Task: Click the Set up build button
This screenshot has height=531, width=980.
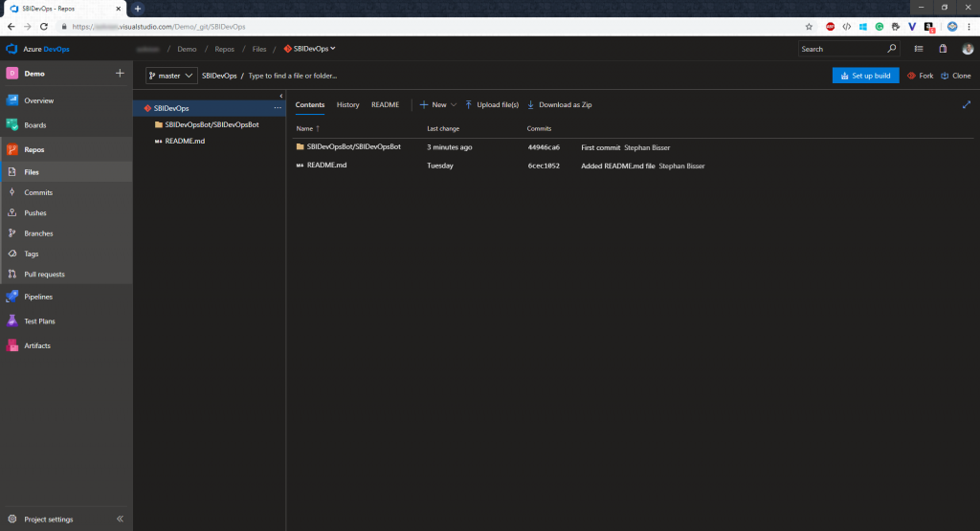Action: tap(865, 76)
